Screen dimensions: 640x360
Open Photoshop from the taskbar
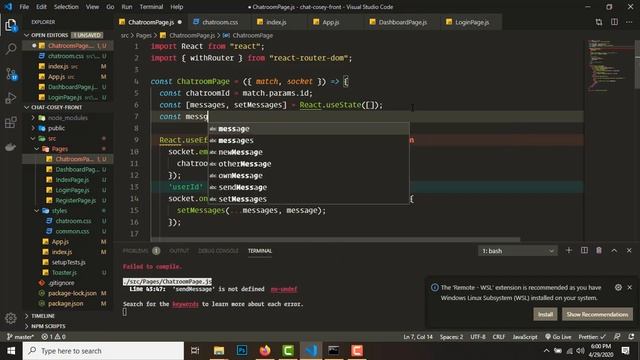point(242,351)
